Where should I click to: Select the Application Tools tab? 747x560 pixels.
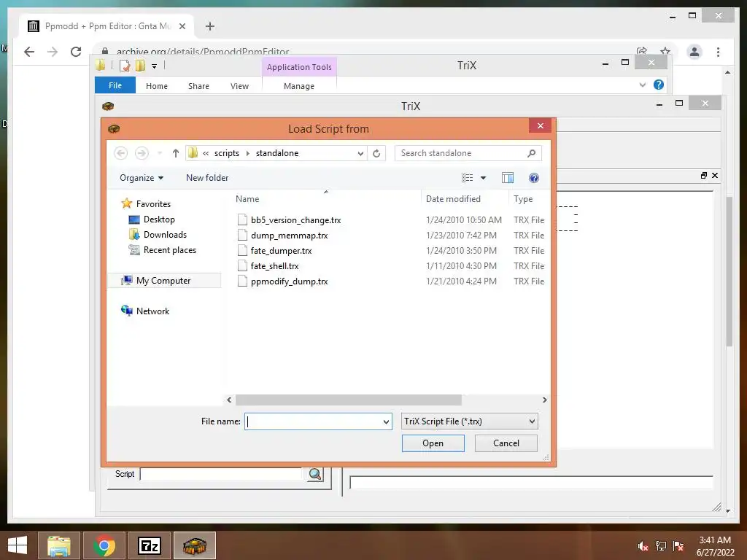299,67
